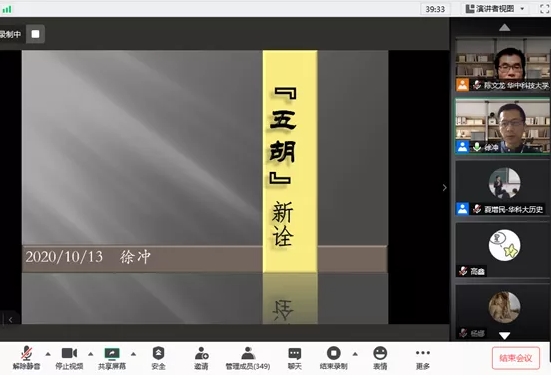The image size is (551, 379).
Task: Select 陈文龙 华中科技大学 video thumbnail
Action: [x=503, y=65]
